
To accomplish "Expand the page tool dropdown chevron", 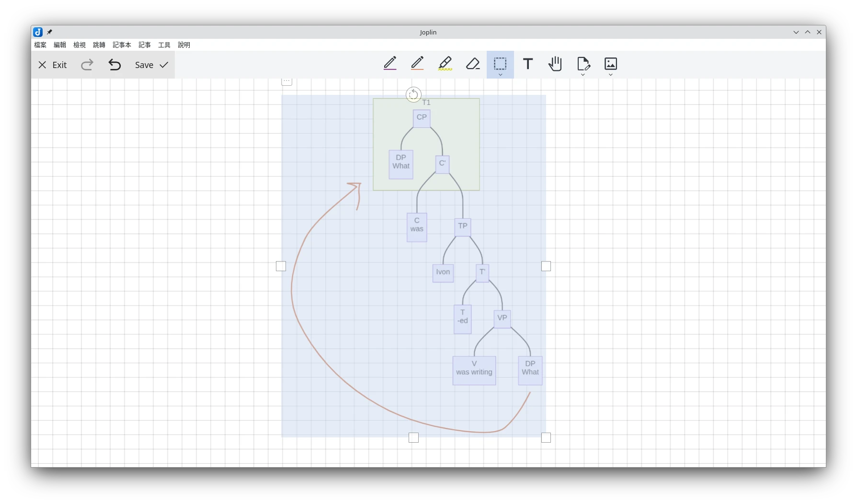I will [x=583, y=75].
